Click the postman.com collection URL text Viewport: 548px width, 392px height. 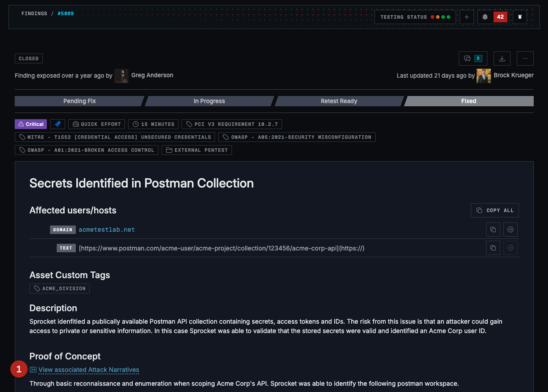click(221, 248)
